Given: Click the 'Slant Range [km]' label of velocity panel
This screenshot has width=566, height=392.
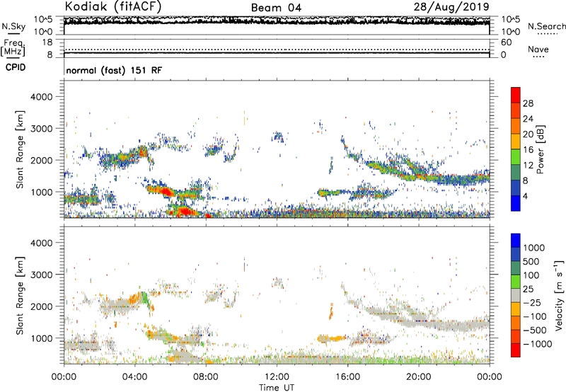Looking at the screenshot, I should [20, 296].
